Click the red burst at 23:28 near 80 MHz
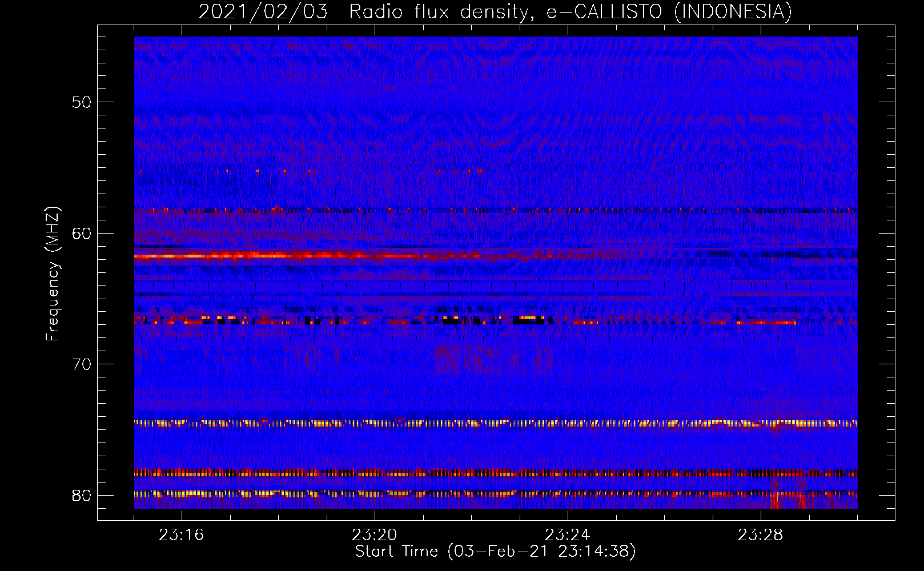 coord(776,496)
